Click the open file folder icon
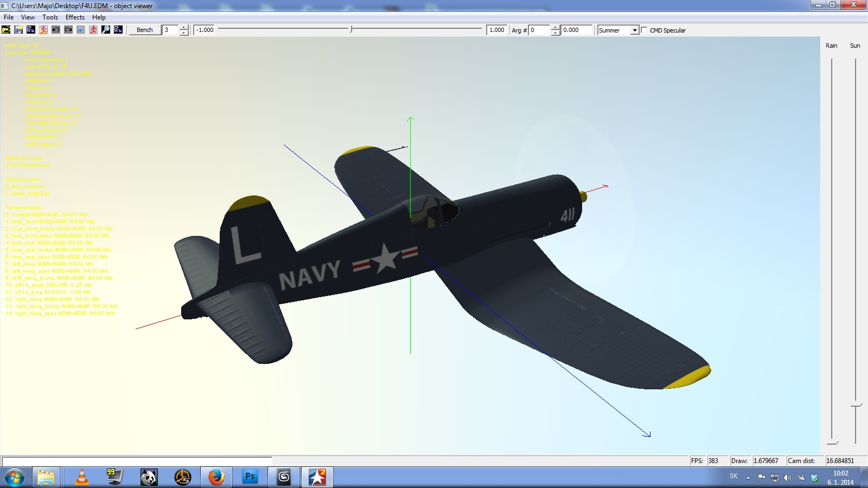The height and width of the screenshot is (488, 868). pos(6,30)
